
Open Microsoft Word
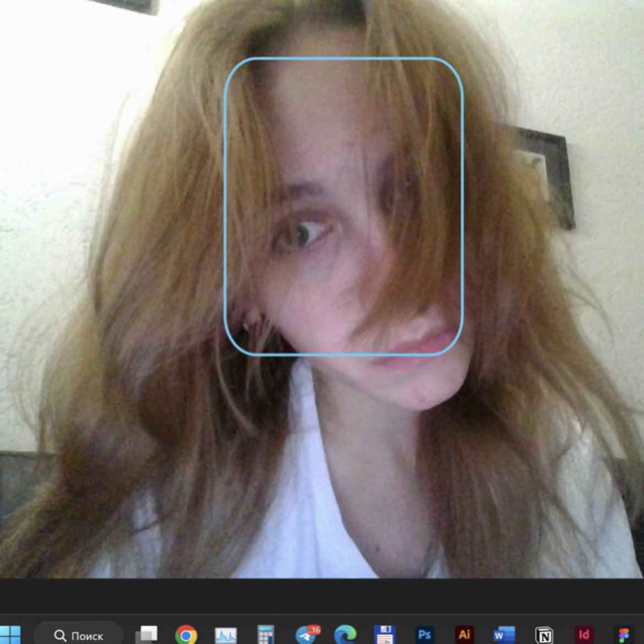click(x=504, y=635)
